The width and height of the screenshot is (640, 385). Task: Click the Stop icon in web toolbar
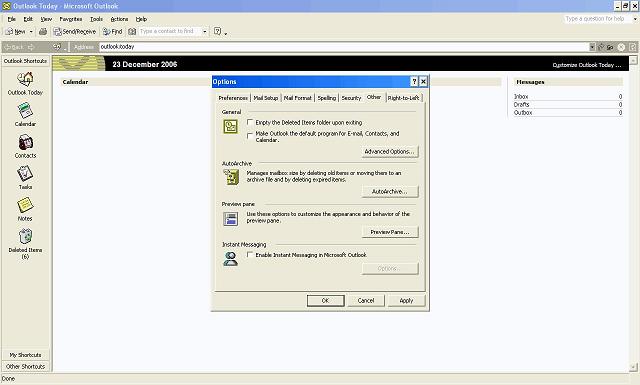621,47
